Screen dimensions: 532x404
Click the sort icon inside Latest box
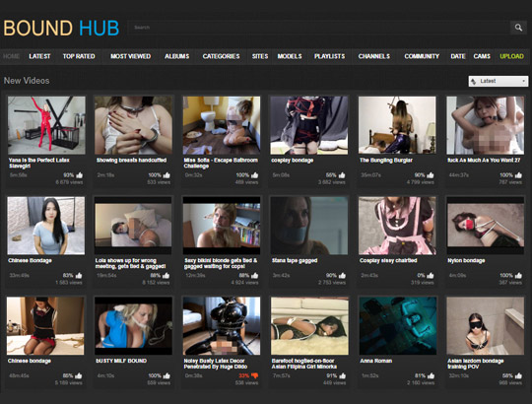coord(474,82)
